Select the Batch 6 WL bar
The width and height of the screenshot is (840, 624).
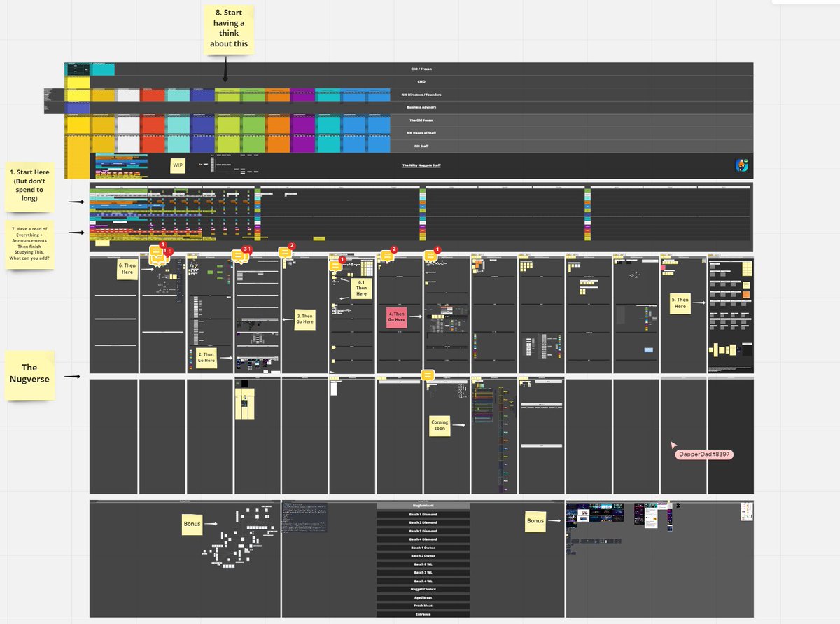click(423, 564)
